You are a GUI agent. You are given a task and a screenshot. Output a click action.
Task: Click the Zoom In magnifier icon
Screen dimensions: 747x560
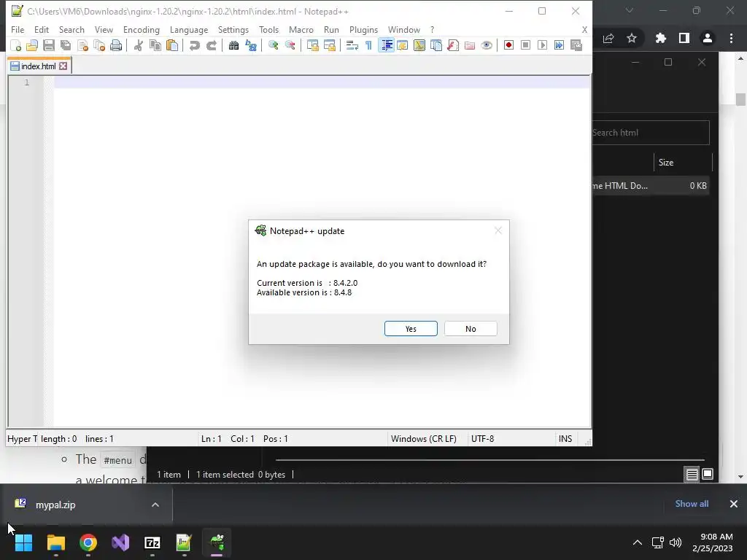tap(273, 45)
